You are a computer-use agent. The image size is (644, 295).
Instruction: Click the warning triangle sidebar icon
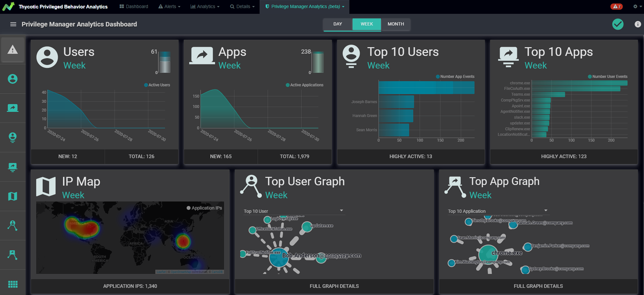click(x=12, y=50)
